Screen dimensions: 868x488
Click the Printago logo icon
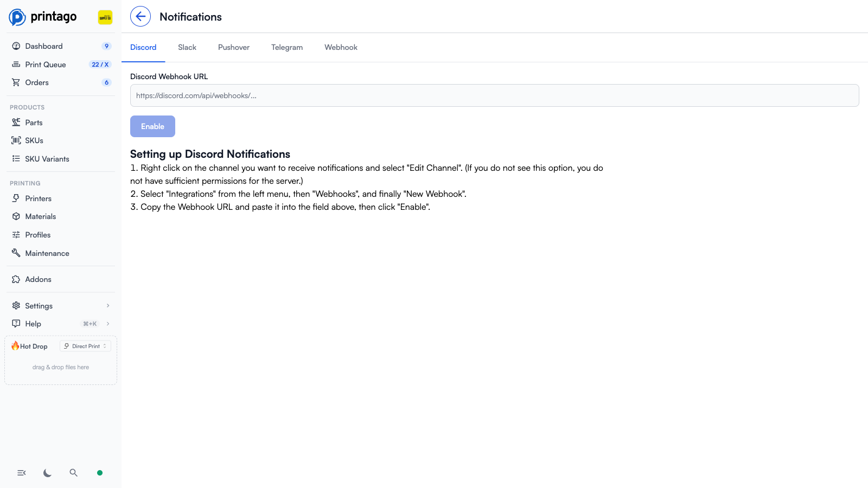pos(17,17)
